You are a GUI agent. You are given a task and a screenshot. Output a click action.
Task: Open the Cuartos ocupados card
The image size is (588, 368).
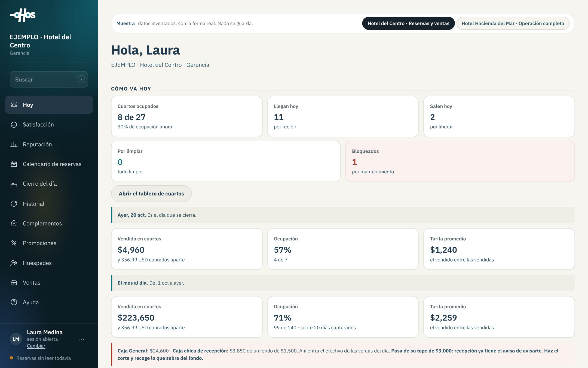187,116
